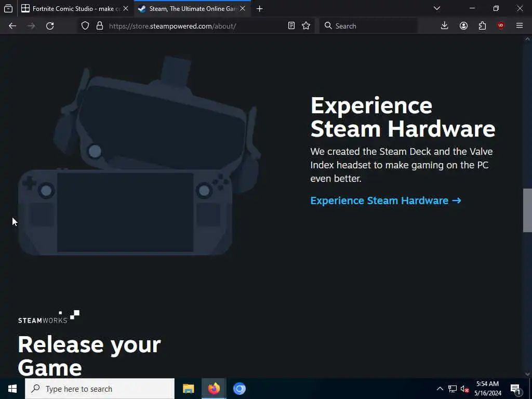532x399 pixels.
Task: Open Firefox View icon at tab strip start
Action: tap(8, 8)
